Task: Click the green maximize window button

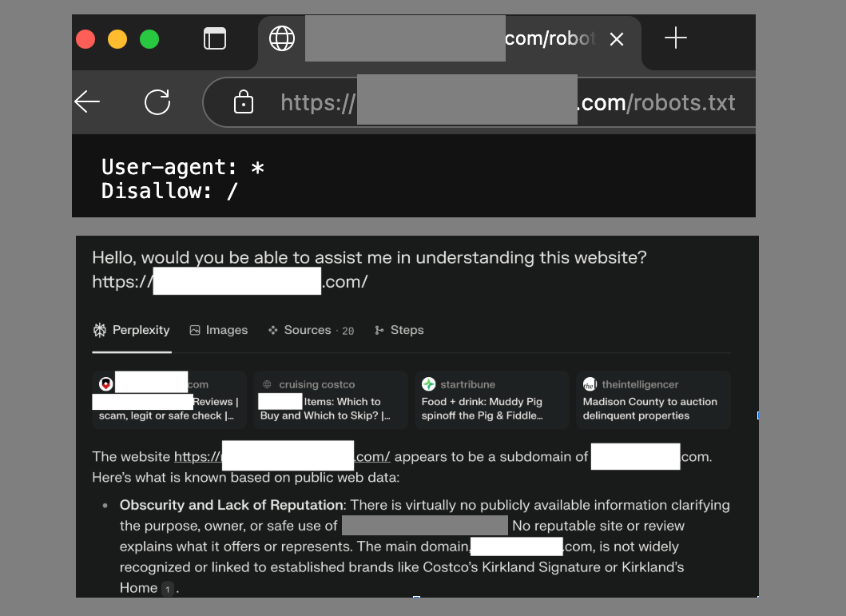Action: pos(149,39)
